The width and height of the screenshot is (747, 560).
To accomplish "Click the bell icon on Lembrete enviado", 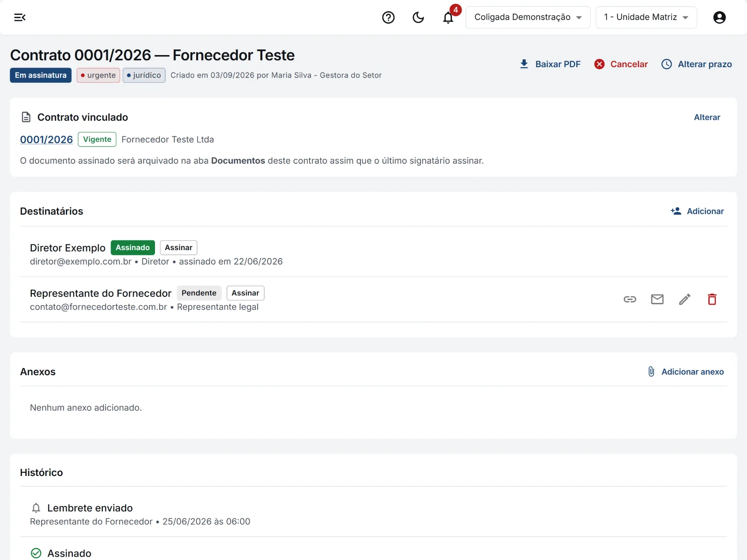I will [x=36, y=508].
